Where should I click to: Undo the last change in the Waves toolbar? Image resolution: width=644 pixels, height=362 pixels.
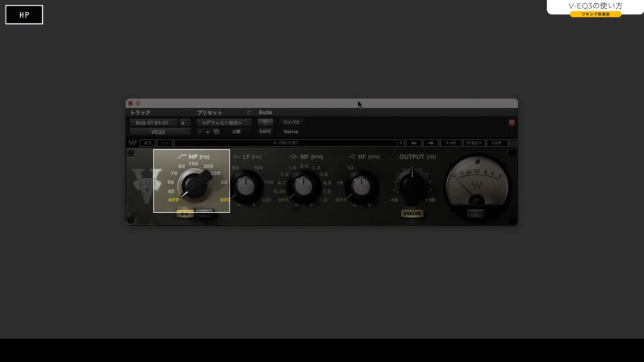[x=147, y=143]
